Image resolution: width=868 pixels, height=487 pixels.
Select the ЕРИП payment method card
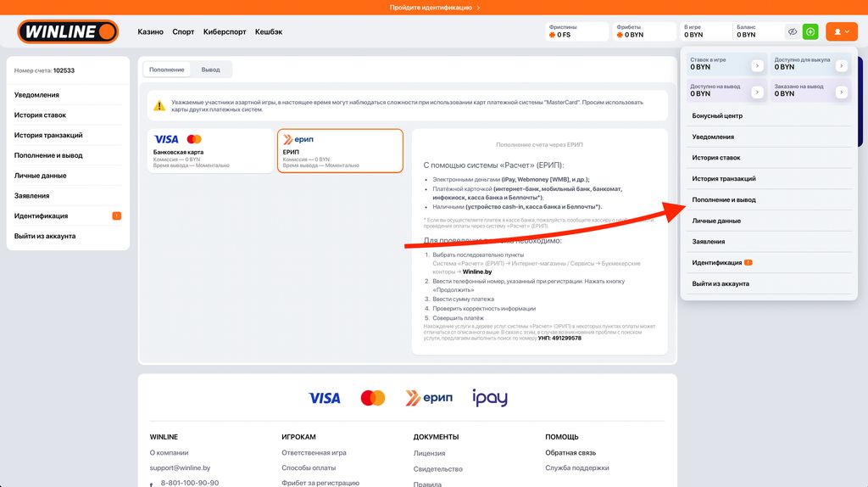(x=339, y=151)
